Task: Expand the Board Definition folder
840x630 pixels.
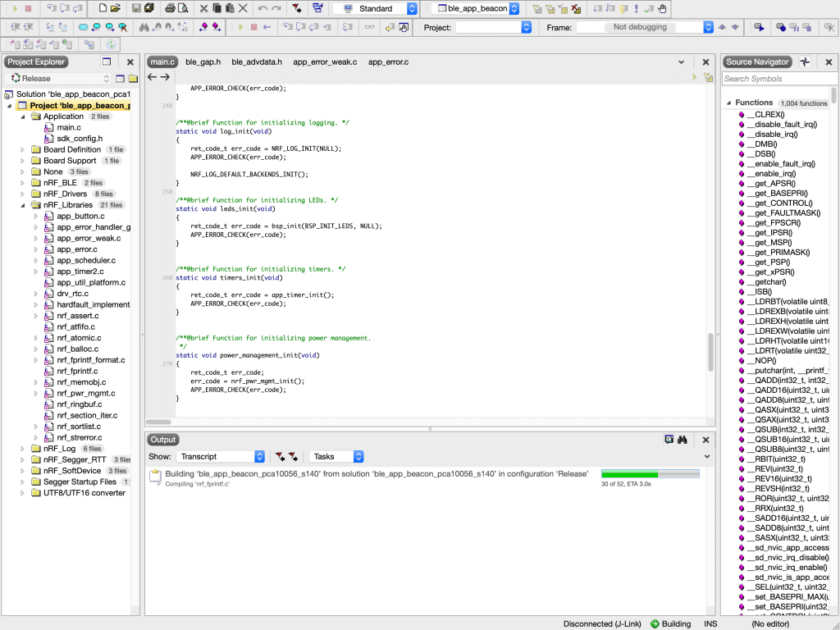Action: coord(22,149)
